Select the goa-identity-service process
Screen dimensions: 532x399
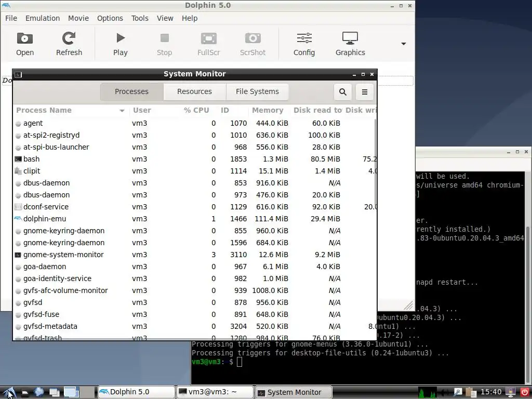tap(194, 278)
